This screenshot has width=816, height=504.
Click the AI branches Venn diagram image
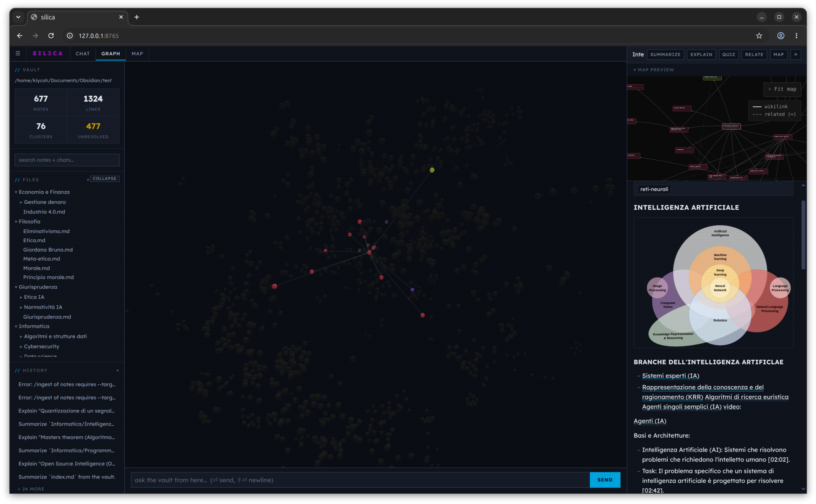[713, 283]
